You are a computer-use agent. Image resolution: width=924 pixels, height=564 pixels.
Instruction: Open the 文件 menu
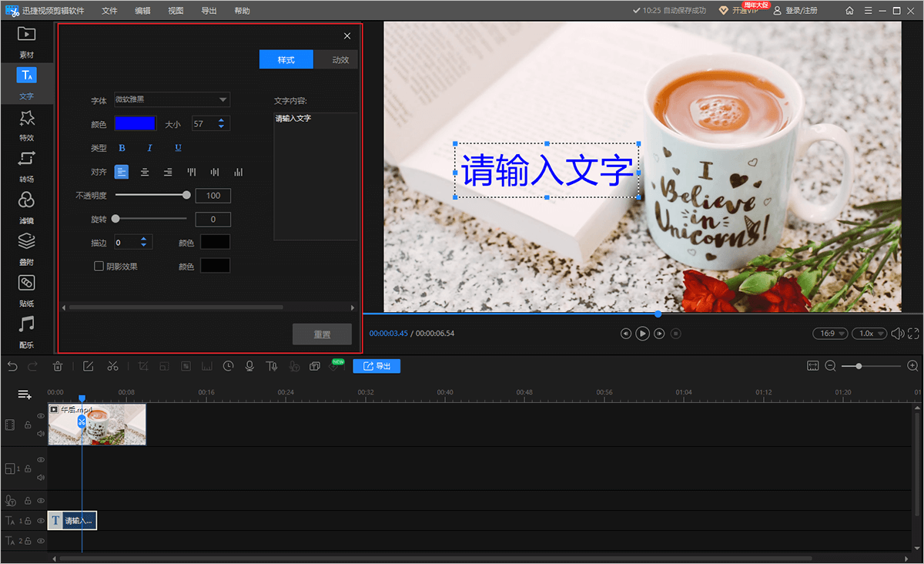(x=109, y=11)
